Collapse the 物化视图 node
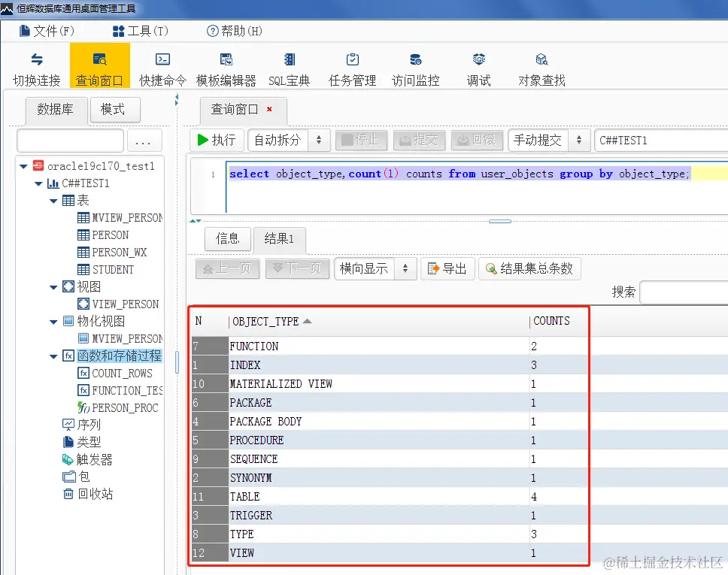 53,322
